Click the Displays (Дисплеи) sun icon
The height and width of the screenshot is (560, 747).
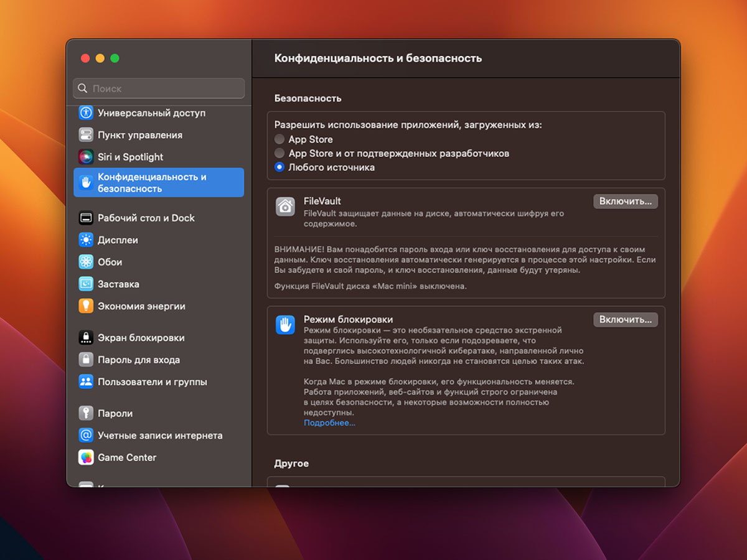pyautogui.click(x=86, y=240)
